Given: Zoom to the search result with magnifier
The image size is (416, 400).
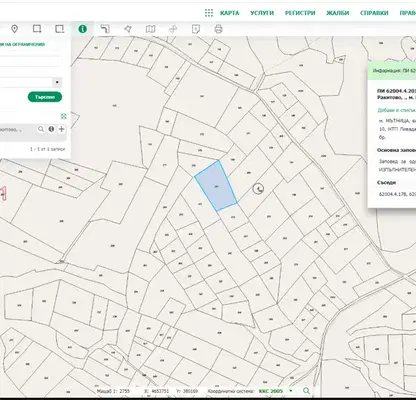Looking at the screenshot, I should click(41, 129).
